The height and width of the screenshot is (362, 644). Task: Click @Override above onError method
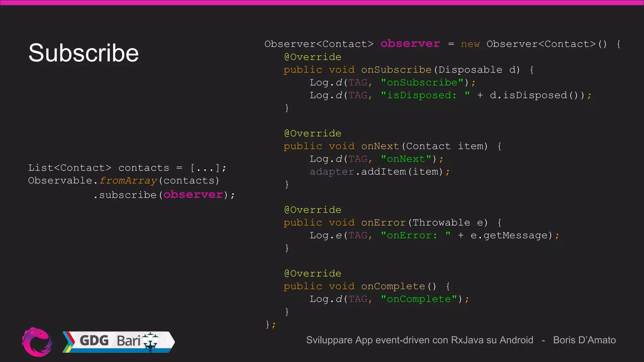tap(313, 210)
